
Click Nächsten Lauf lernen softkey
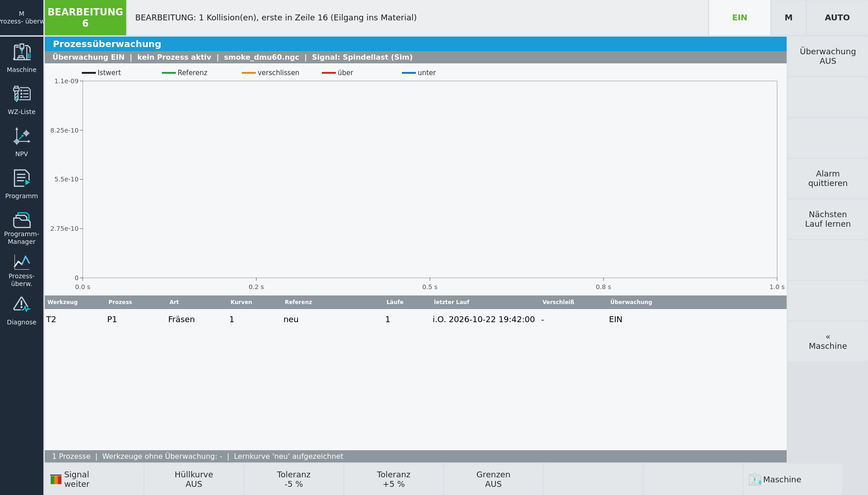click(x=828, y=219)
